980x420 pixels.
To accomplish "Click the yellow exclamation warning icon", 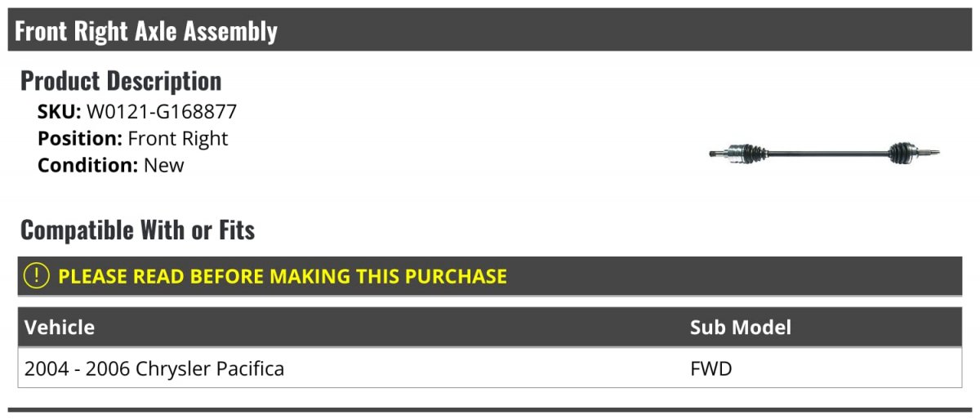I will point(37,276).
